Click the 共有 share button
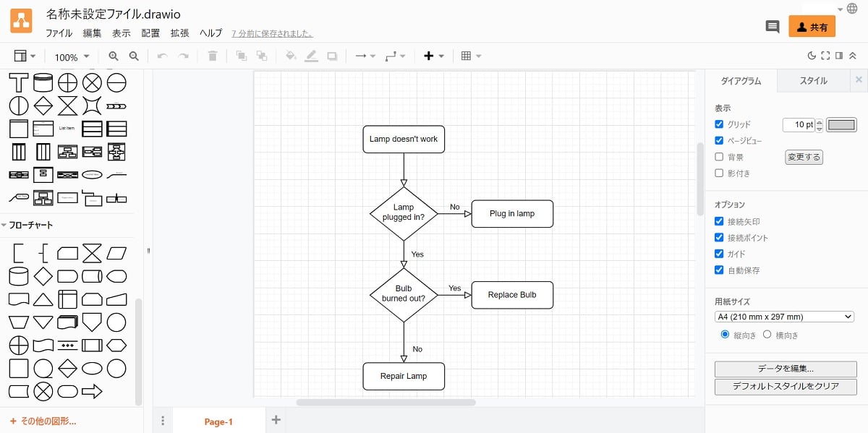The image size is (868, 433). pos(812,27)
